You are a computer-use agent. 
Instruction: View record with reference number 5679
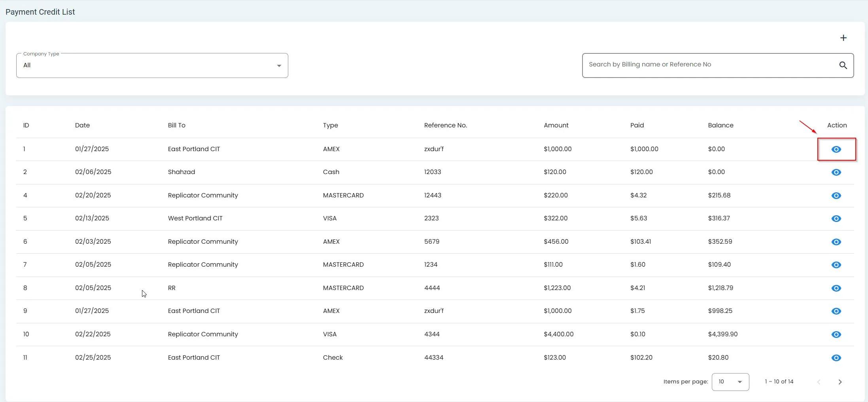836,242
